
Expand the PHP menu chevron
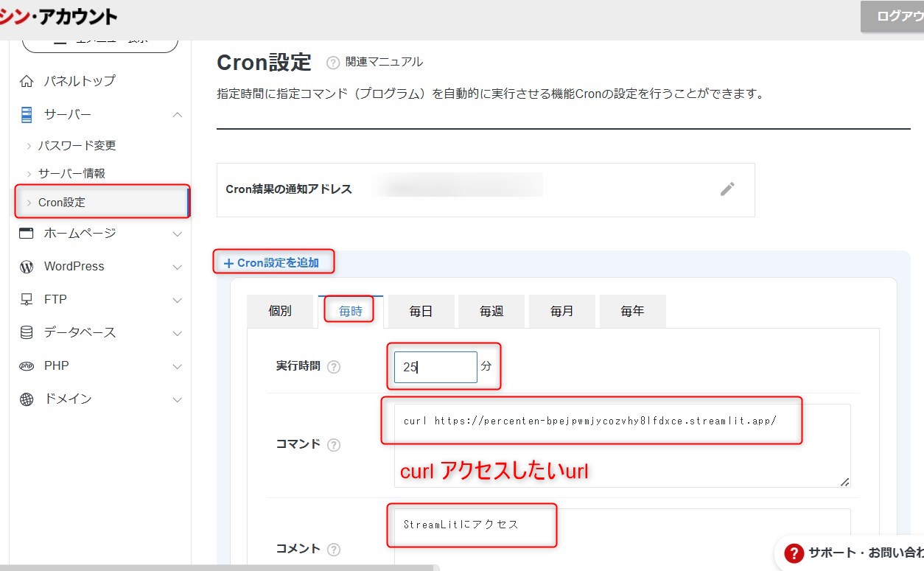click(x=177, y=366)
